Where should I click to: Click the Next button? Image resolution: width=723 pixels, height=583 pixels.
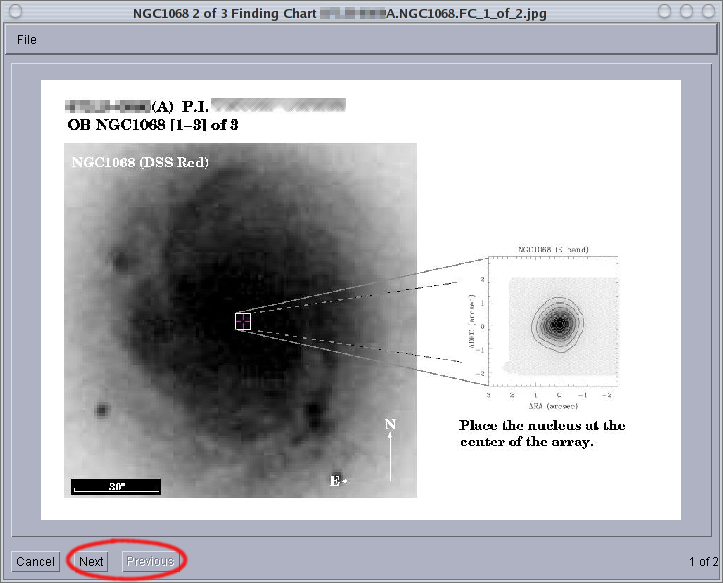pos(91,561)
